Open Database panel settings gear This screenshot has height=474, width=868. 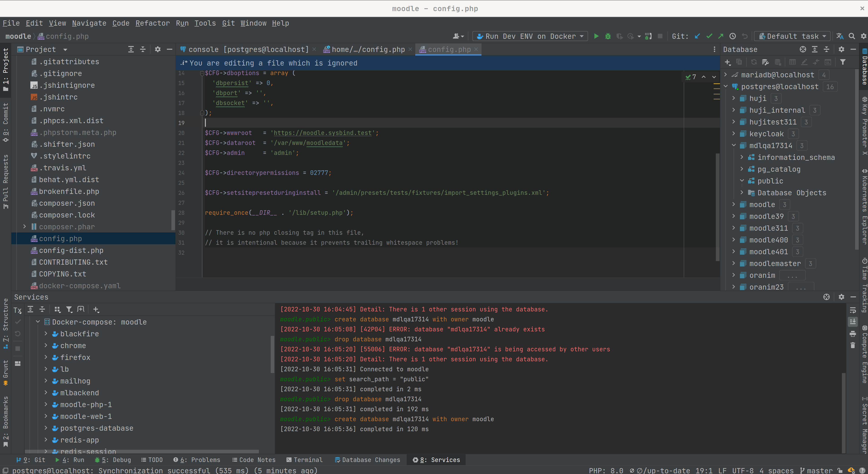[841, 49]
